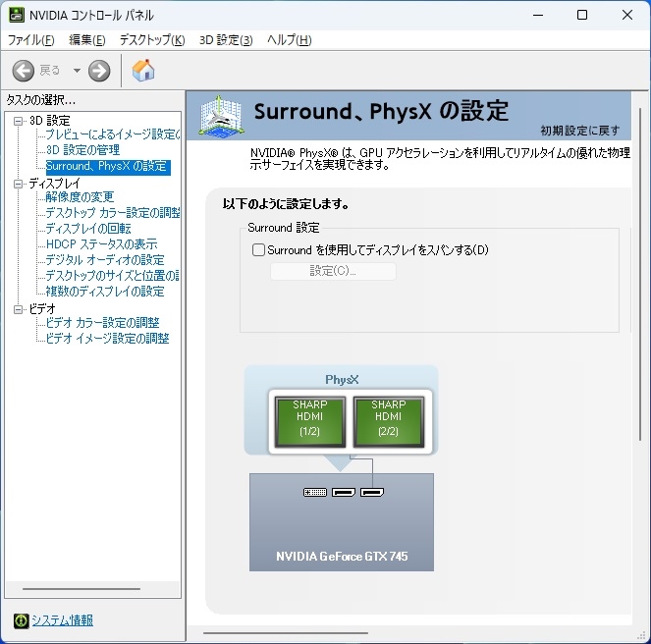Click the ディスプレイ category label
The width and height of the screenshot is (651, 644).
(54, 184)
